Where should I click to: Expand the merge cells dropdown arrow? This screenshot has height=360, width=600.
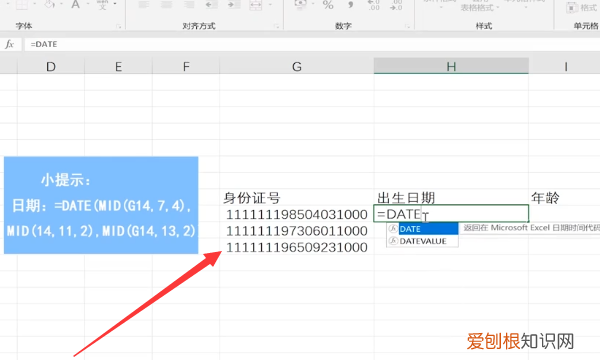point(270,4)
